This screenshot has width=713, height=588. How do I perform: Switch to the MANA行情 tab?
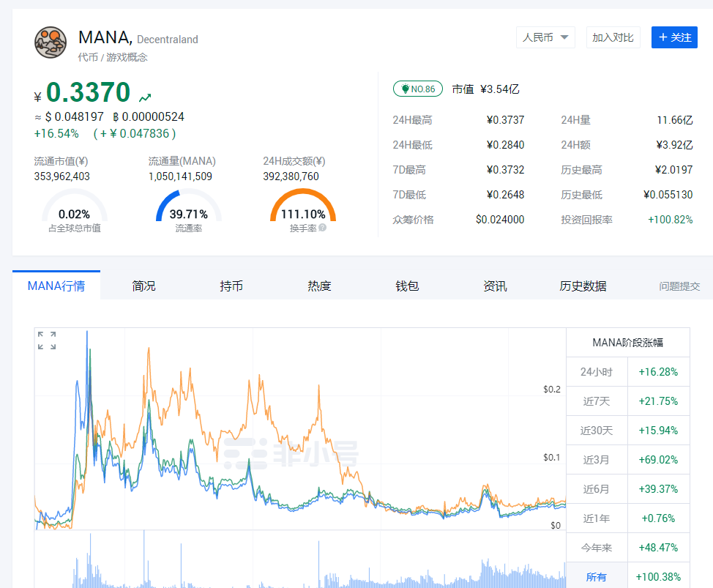(x=56, y=286)
